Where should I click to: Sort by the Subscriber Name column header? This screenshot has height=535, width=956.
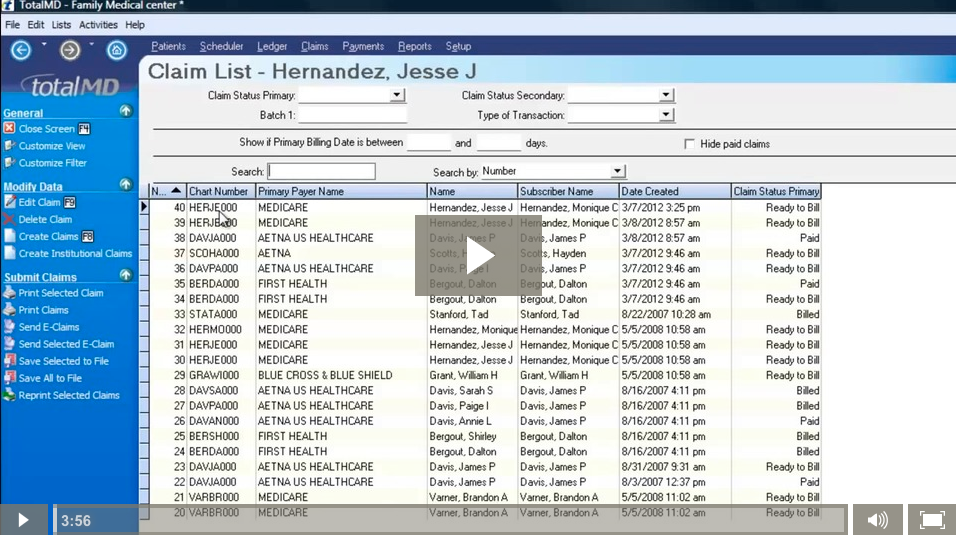tap(568, 191)
